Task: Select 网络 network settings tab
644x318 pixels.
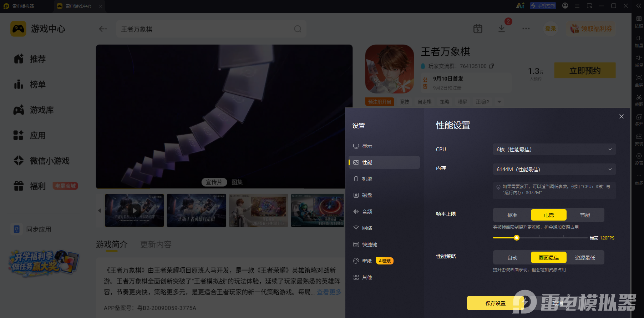Action: [384, 228]
